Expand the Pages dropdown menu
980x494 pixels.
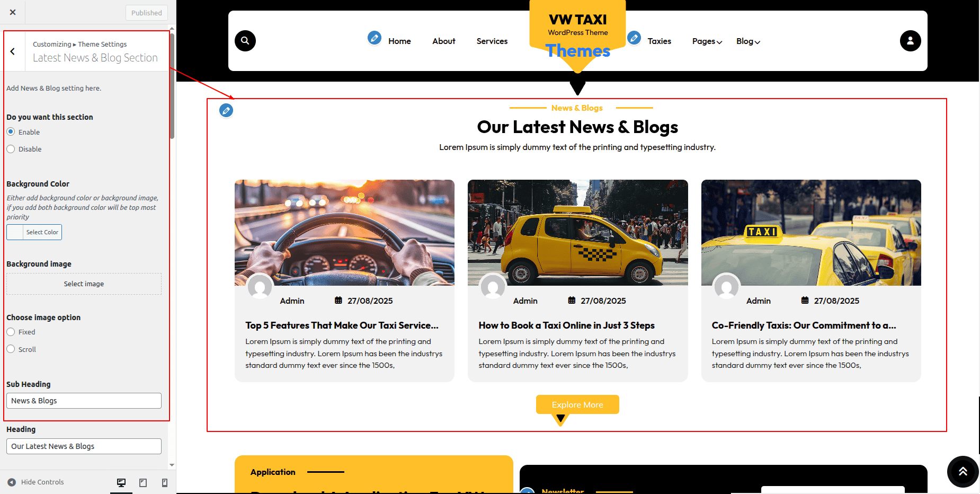point(707,41)
